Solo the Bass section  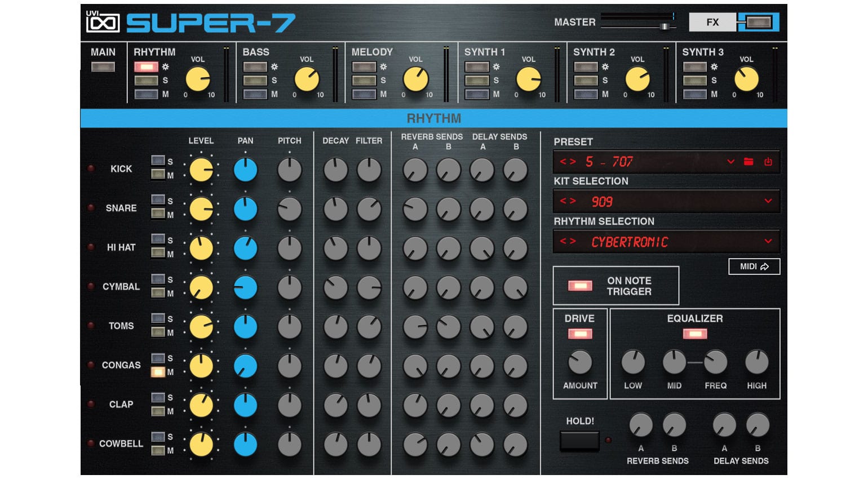coord(255,80)
